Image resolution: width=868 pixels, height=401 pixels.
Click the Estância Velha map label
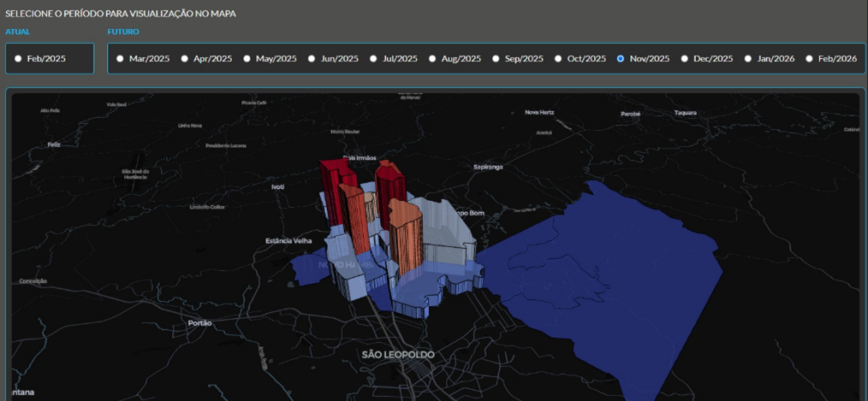pos(289,240)
